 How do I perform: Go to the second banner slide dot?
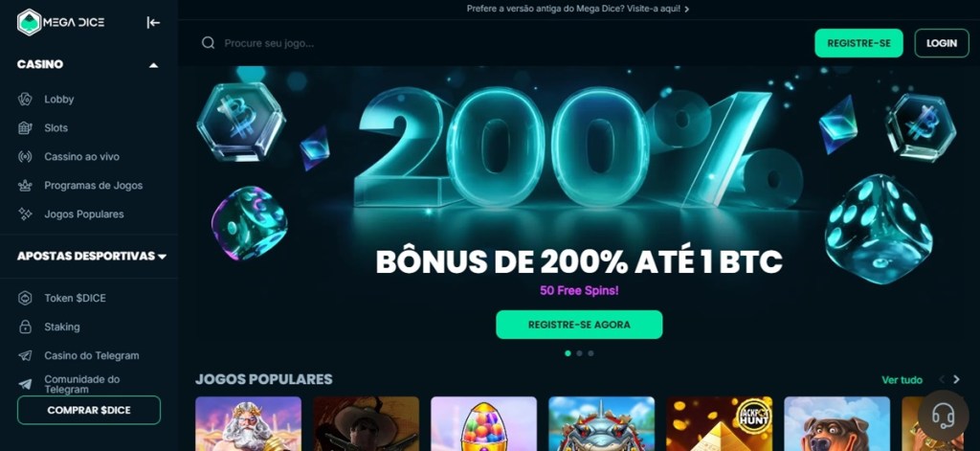coord(579,353)
